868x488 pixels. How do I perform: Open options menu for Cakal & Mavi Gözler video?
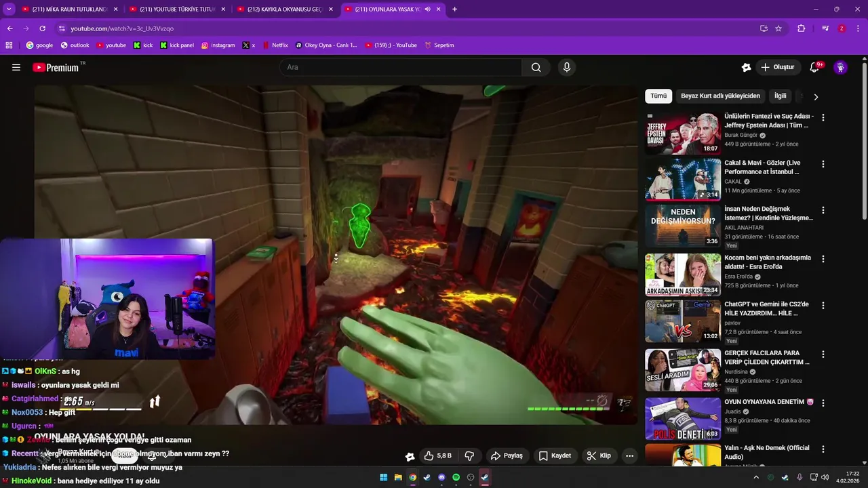point(823,164)
